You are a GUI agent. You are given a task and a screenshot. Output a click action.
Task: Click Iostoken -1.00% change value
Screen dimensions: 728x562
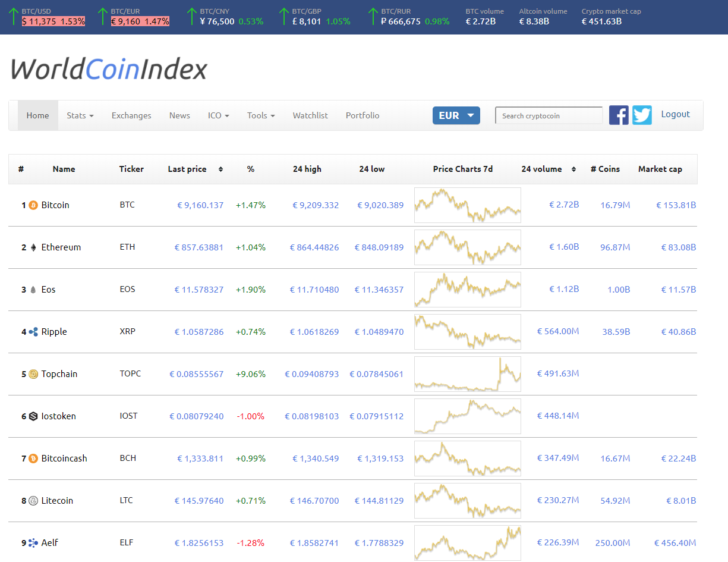[x=251, y=416]
